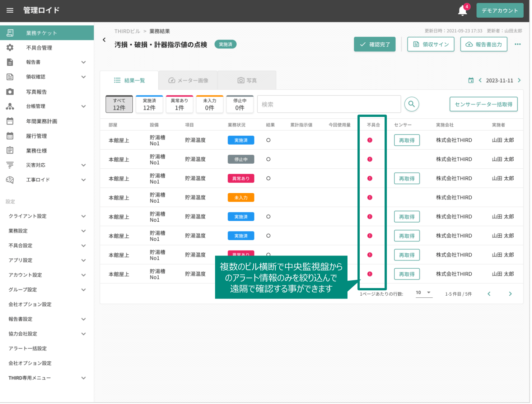Click the 実施済 status badge beside title
This screenshot has height=404, width=532.
(x=225, y=44)
